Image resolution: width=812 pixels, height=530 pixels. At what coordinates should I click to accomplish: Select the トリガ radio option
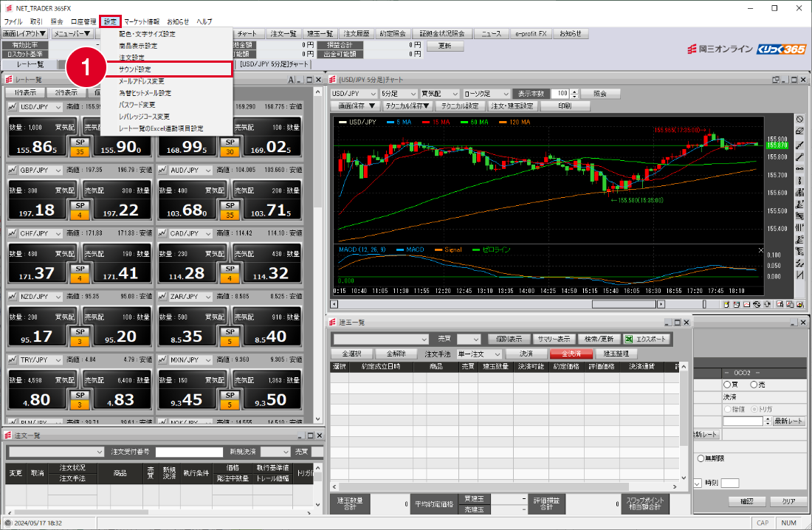click(754, 409)
